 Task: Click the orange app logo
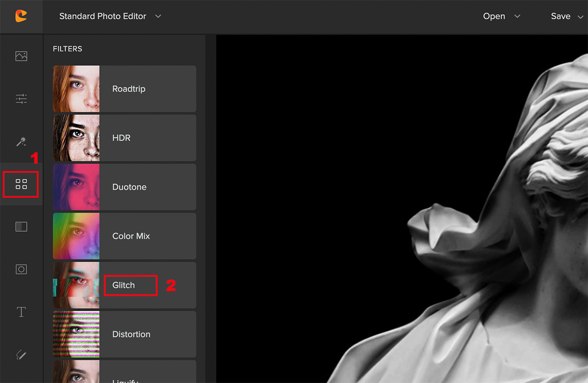pyautogui.click(x=22, y=16)
